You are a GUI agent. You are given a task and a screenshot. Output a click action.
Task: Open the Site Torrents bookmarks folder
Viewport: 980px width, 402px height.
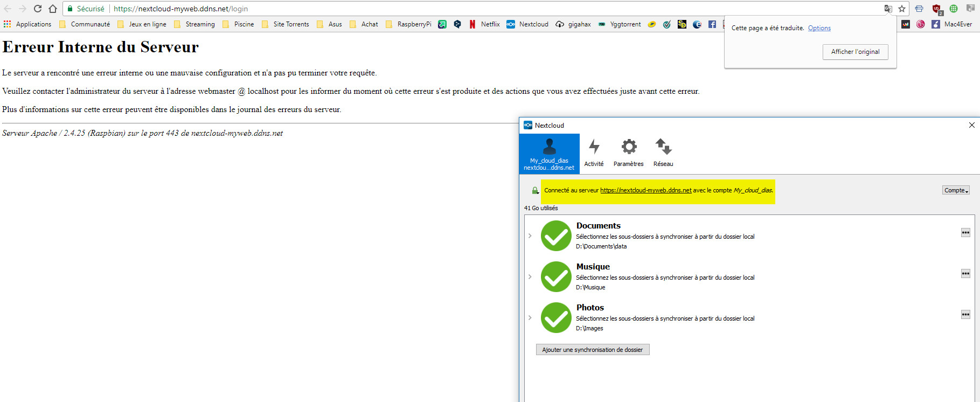tap(285, 24)
